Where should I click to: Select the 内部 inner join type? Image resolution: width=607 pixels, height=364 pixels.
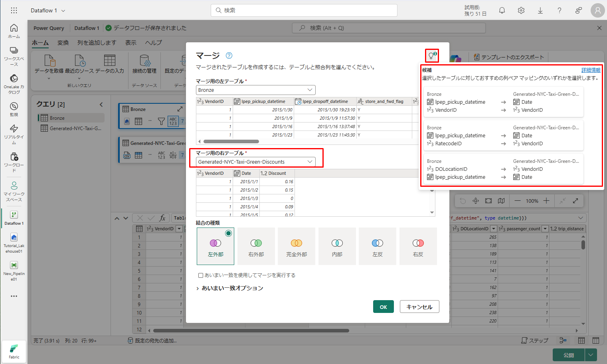(x=337, y=246)
